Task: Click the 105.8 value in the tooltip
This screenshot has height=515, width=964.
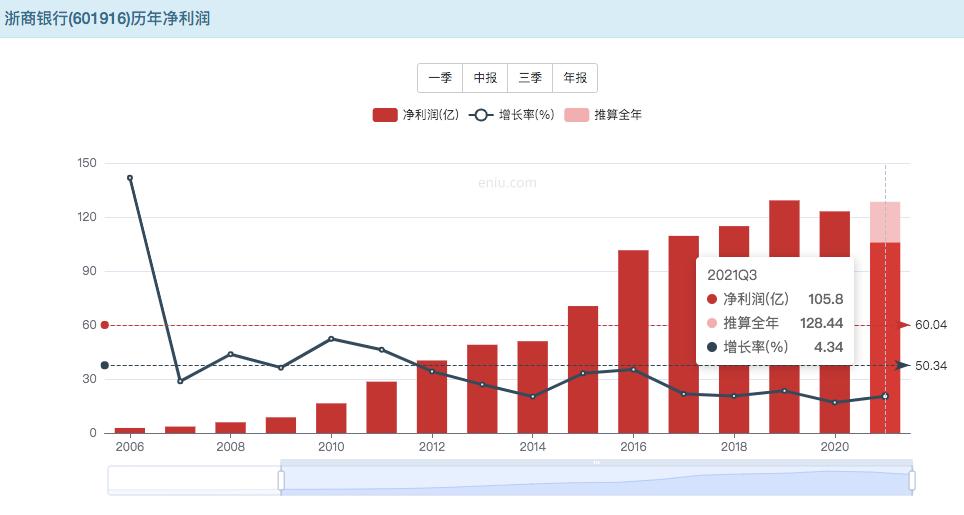Action: 826,299
